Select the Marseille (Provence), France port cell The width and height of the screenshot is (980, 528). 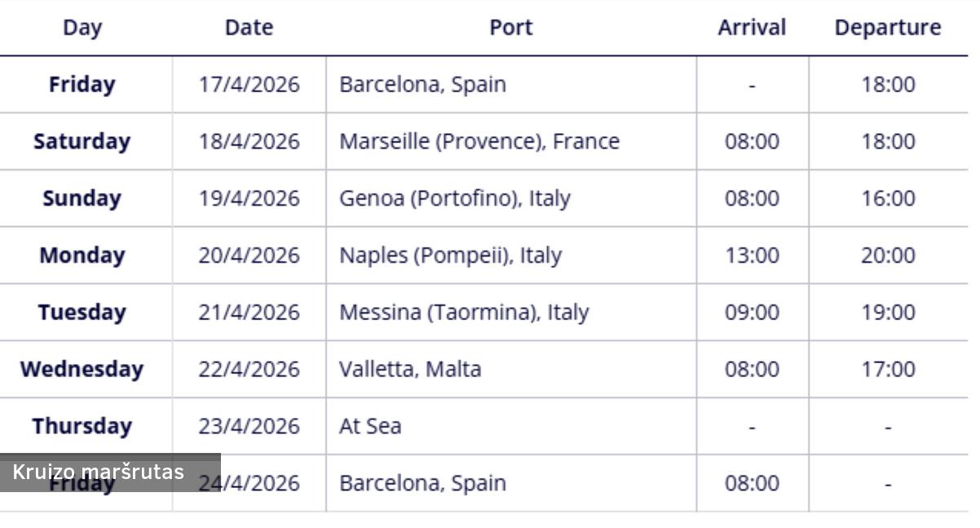[479, 141]
